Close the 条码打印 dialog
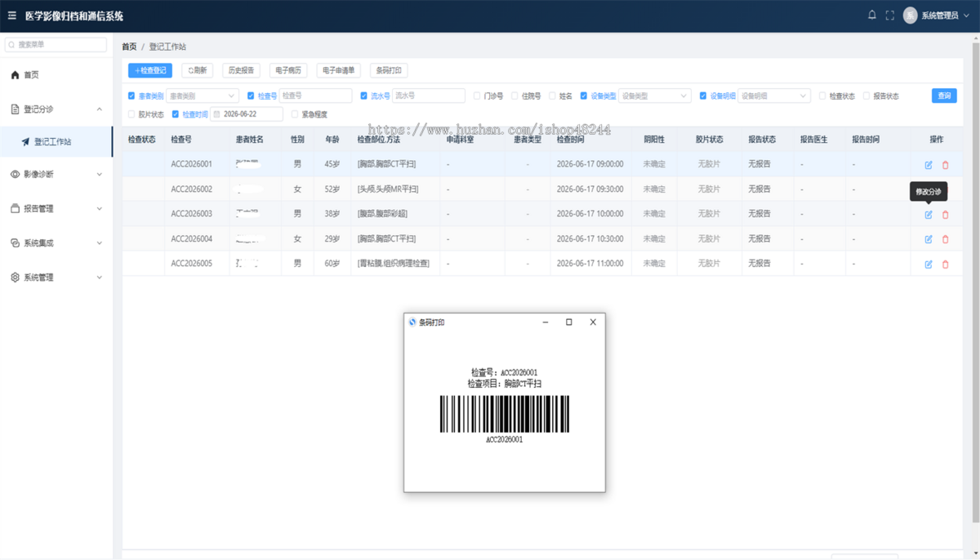Viewport: 980px width, 560px height. coord(593,322)
